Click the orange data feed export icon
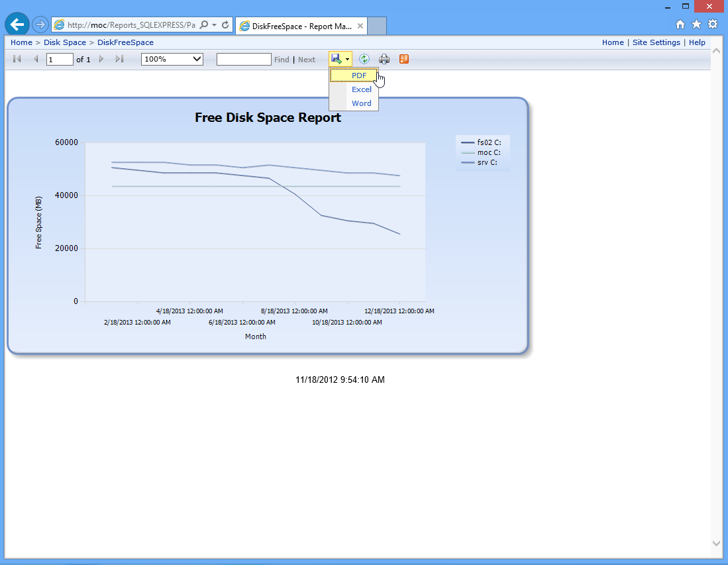The height and width of the screenshot is (565, 728). point(404,59)
